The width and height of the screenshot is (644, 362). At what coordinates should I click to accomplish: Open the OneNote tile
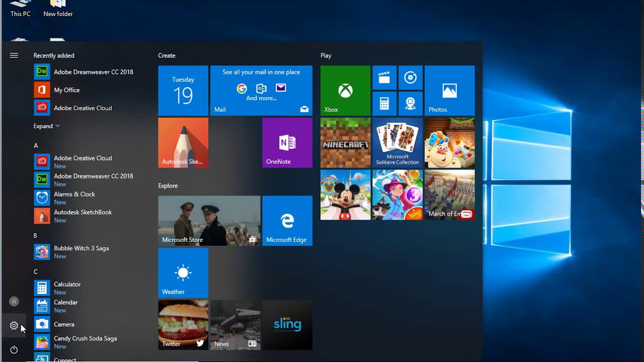287,143
